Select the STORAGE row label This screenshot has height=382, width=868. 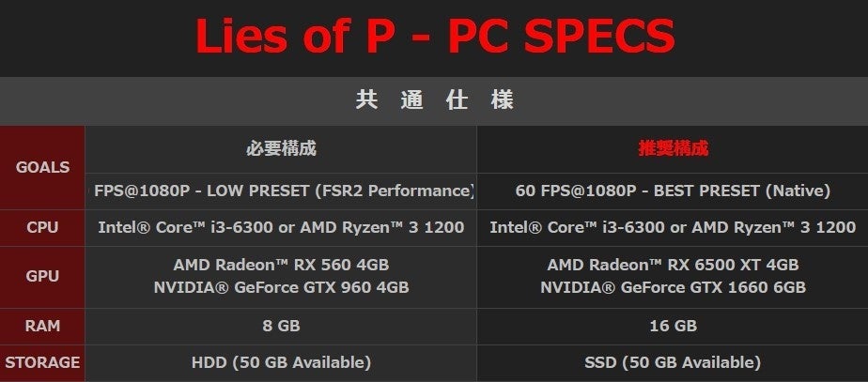[42, 361]
